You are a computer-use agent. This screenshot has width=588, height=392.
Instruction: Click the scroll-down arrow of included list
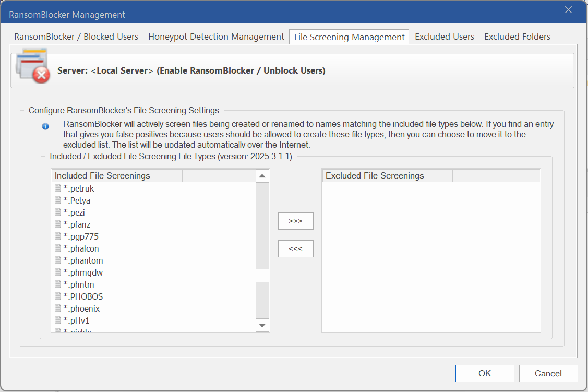(x=262, y=325)
